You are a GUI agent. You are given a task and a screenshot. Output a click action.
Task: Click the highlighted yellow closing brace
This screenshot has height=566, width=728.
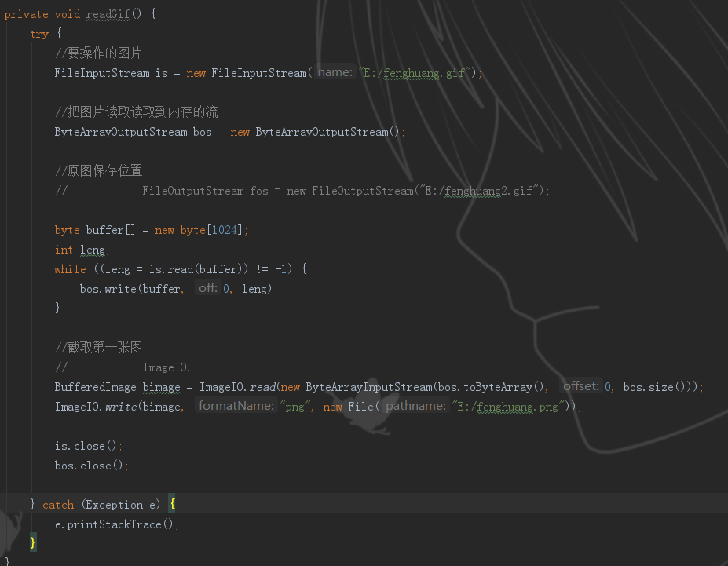coord(32,542)
